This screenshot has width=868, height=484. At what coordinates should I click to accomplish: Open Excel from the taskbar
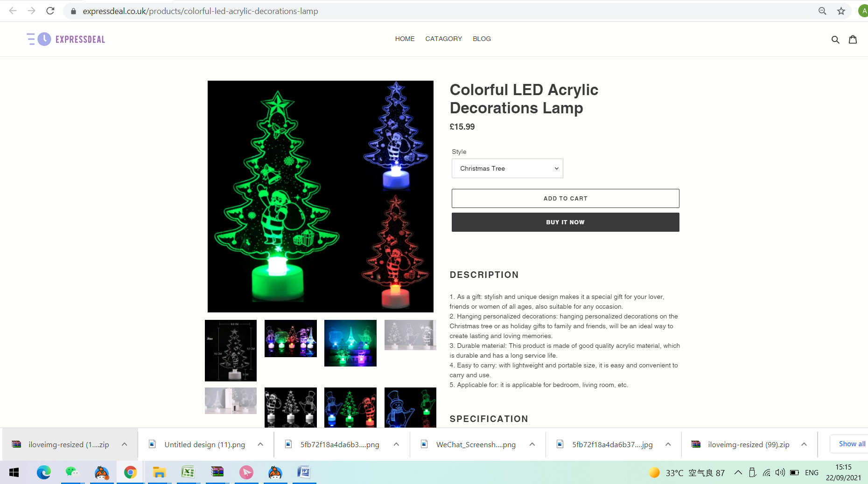(x=188, y=472)
